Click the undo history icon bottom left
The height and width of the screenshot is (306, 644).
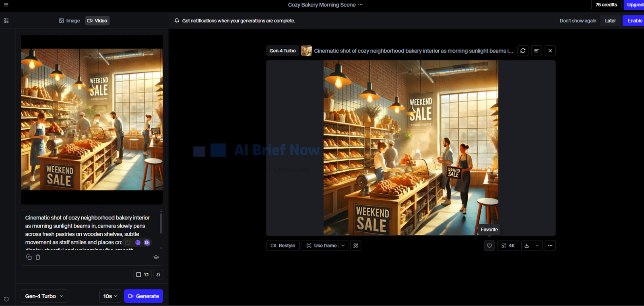(6, 299)
